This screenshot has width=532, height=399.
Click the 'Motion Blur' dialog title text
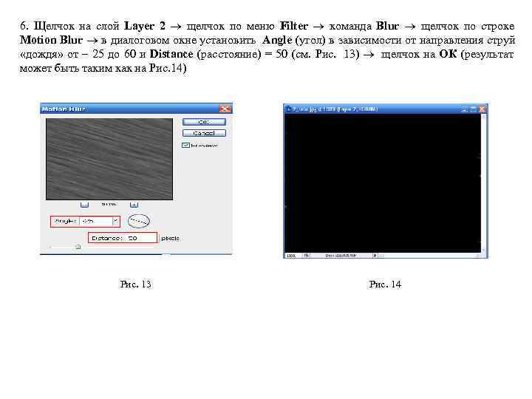pos(64,109)
